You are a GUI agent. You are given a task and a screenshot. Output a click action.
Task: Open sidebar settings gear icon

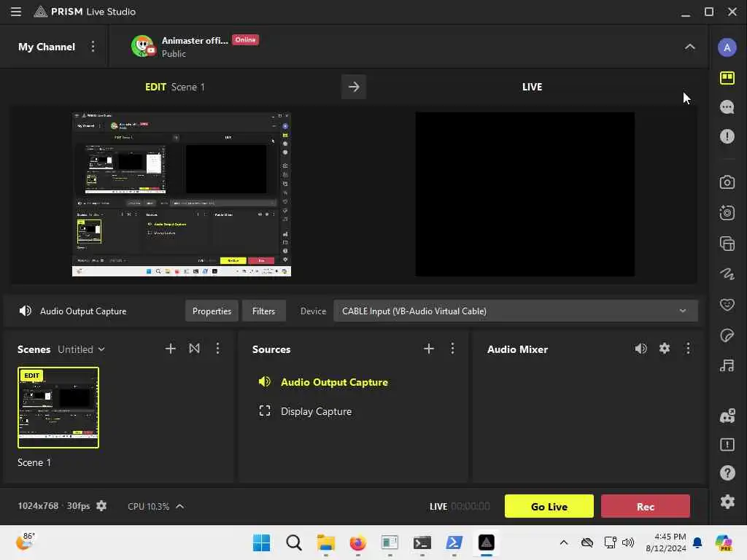click(727, 502)
